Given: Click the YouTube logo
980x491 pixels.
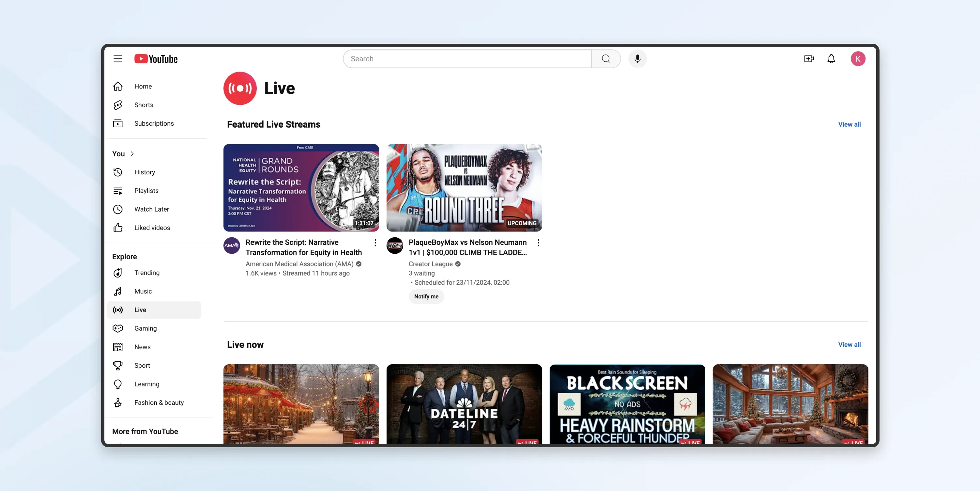Looking at the screenshot, I should (x=156, y=59).
